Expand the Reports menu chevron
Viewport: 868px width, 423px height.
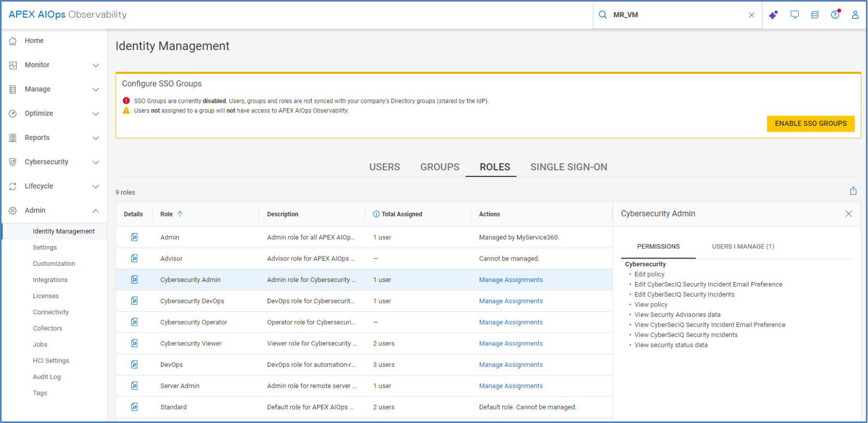coord(96,138)
